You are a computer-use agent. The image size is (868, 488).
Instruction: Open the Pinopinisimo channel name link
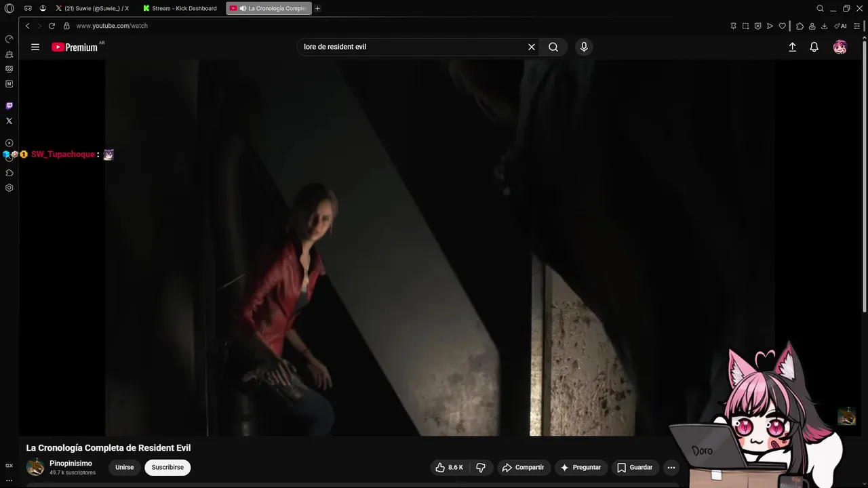click(x=71, y=464)
